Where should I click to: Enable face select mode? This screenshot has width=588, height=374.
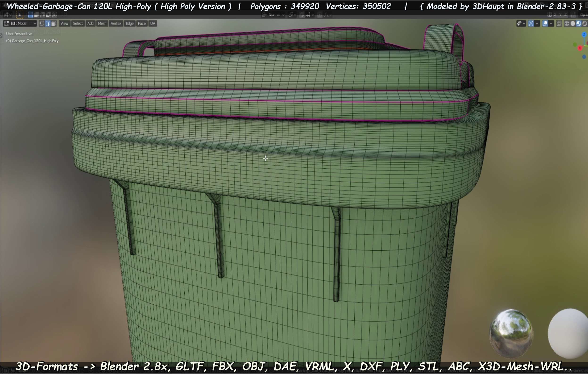pos(54,23)
